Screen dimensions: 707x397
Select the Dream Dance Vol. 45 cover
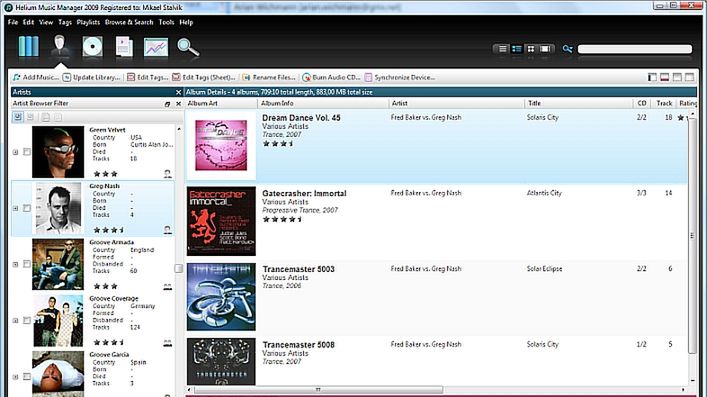pos(221,145)
